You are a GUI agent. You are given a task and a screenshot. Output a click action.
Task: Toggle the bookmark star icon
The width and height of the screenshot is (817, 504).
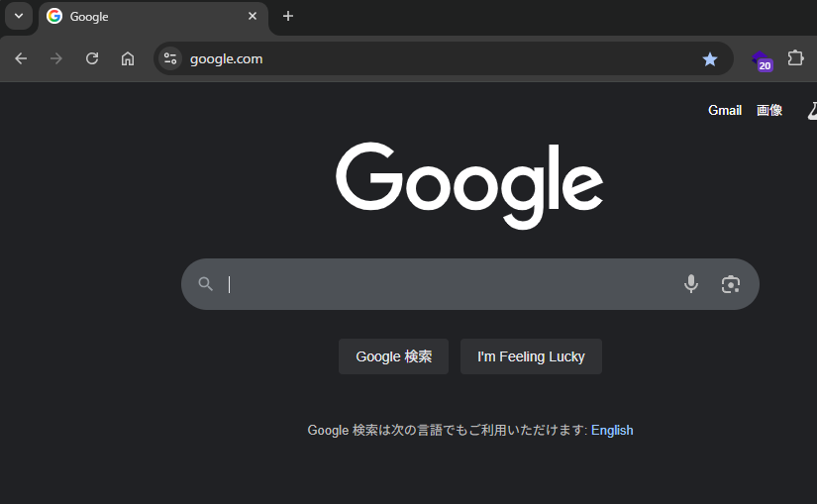tap(710, 58)
